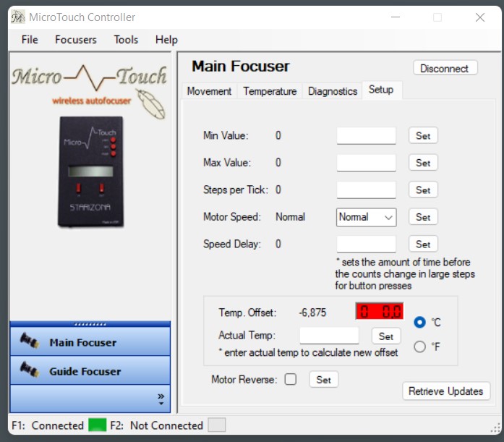Viewport: 504px width, 442px height.
Task: Click the grey F2 connection status indicator
Action: pyautogui.click(x=217, y=425)
